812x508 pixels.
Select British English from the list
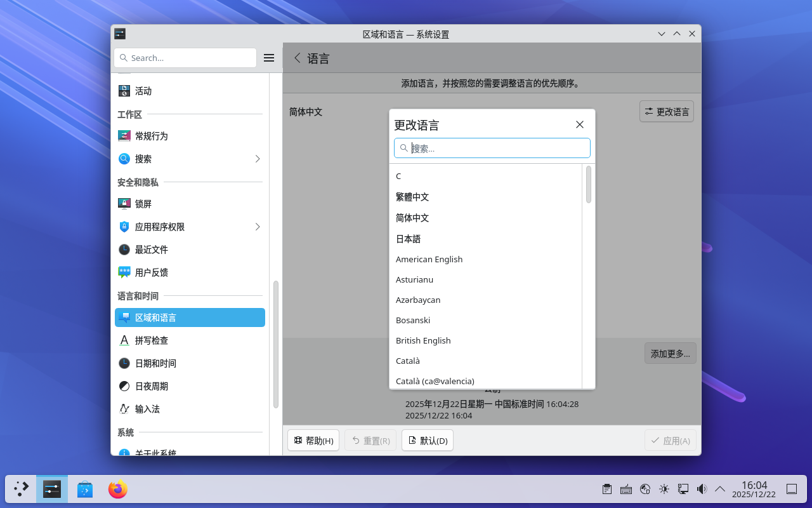pos(423,340)
